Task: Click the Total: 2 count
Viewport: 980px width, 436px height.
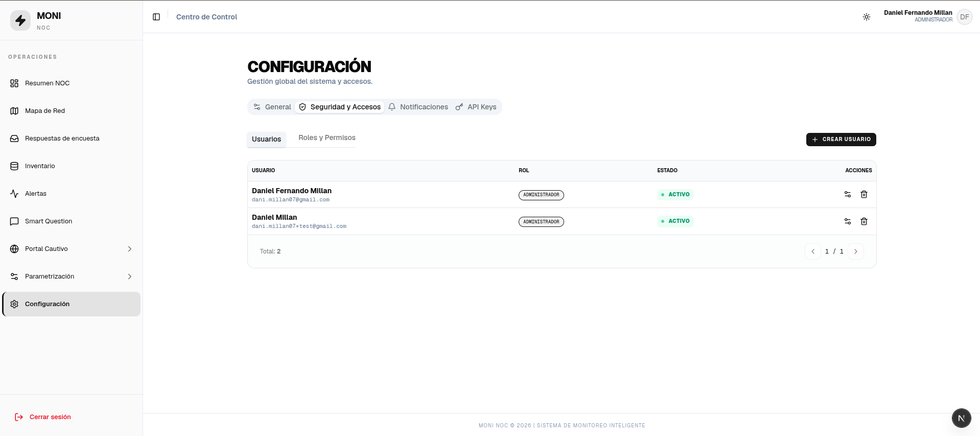Action: (270, 251)
